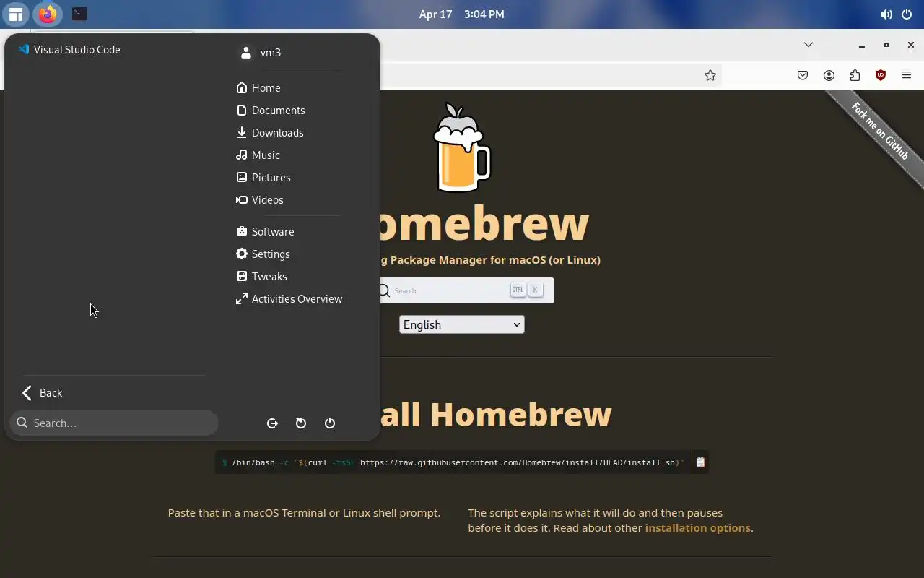
Task: Click the power off icon in menu
Action: [x=330, y=423]
